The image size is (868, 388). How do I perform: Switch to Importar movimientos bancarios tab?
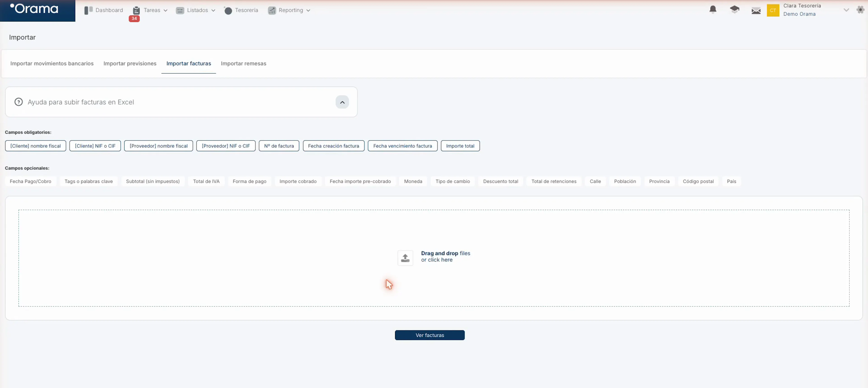tap(52, 63)
